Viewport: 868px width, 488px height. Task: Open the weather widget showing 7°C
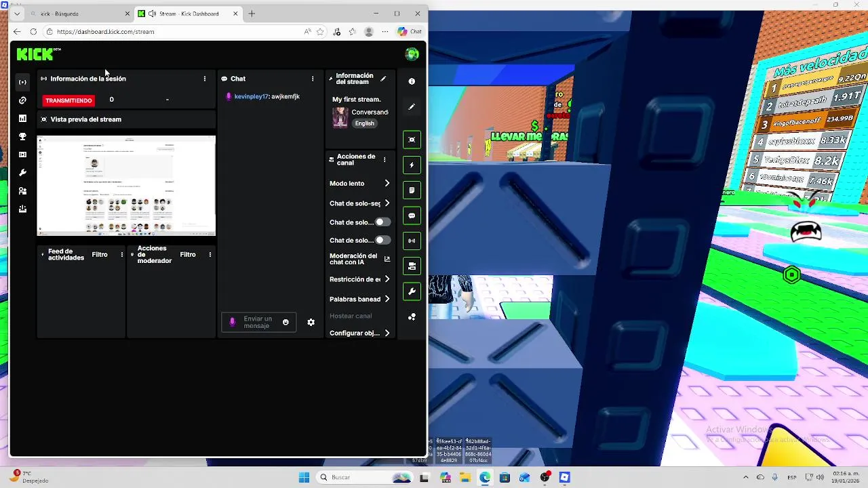click(30, 476)
